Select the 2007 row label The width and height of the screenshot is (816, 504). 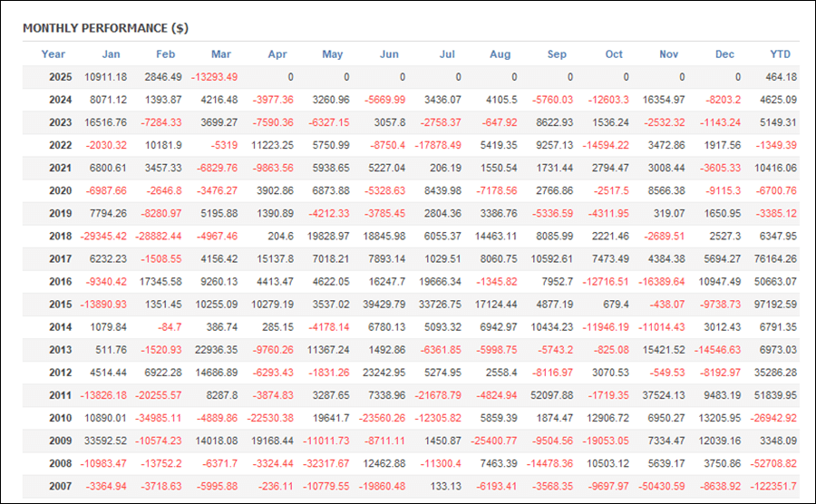pyautogui.click(x=61, y=486)
